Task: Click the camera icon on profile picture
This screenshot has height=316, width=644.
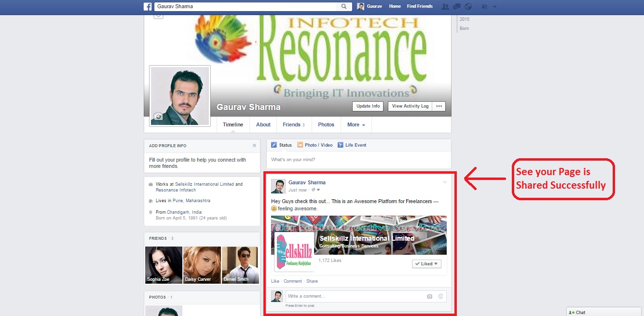Action: (158, 116)
